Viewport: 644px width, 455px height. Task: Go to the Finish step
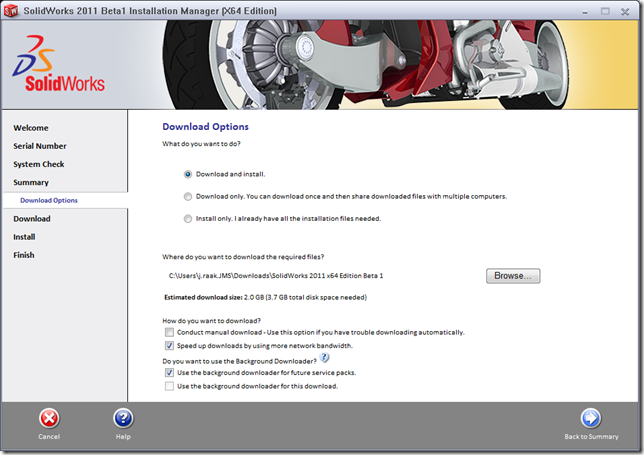(24, 255)
